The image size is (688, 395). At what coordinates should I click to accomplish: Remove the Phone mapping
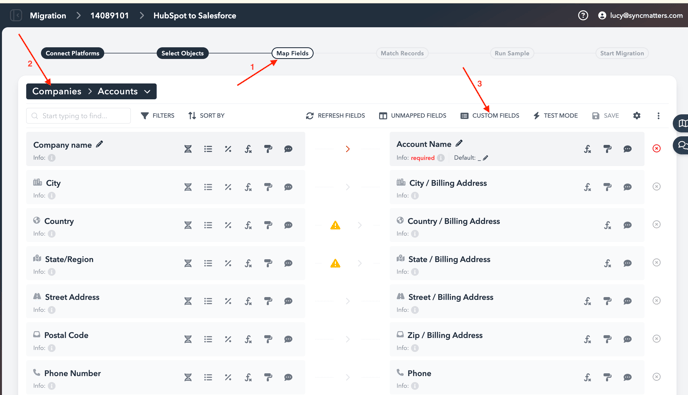pyautogui.click(x=656, y=377)
